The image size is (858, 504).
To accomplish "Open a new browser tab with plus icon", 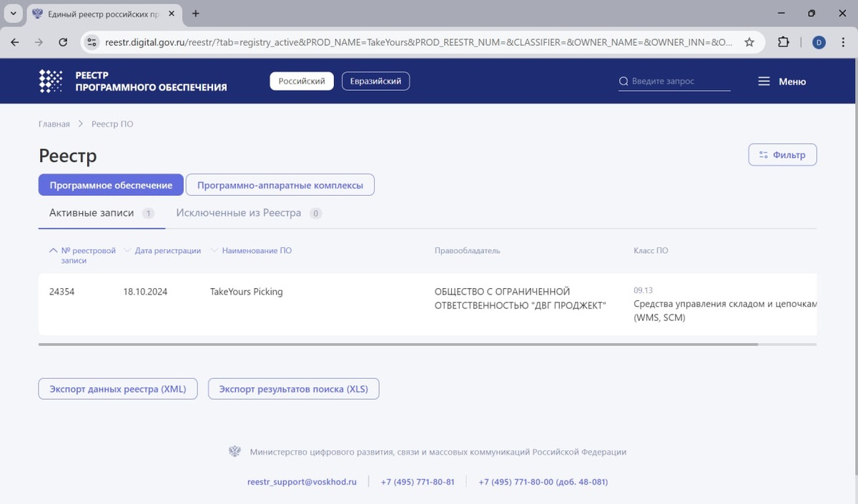I will [196, 14].
